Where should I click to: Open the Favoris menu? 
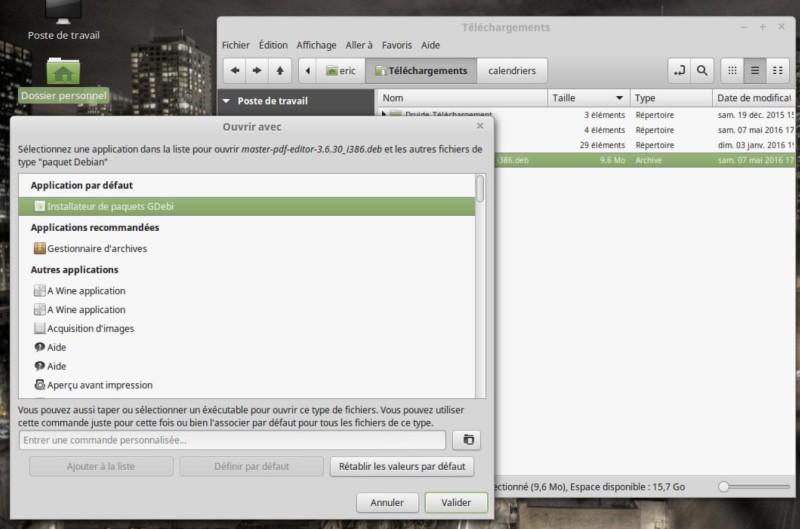point(396,45)
